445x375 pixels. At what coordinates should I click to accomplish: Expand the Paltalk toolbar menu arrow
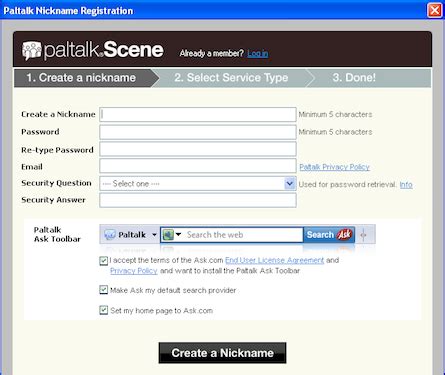click(154, 235)
